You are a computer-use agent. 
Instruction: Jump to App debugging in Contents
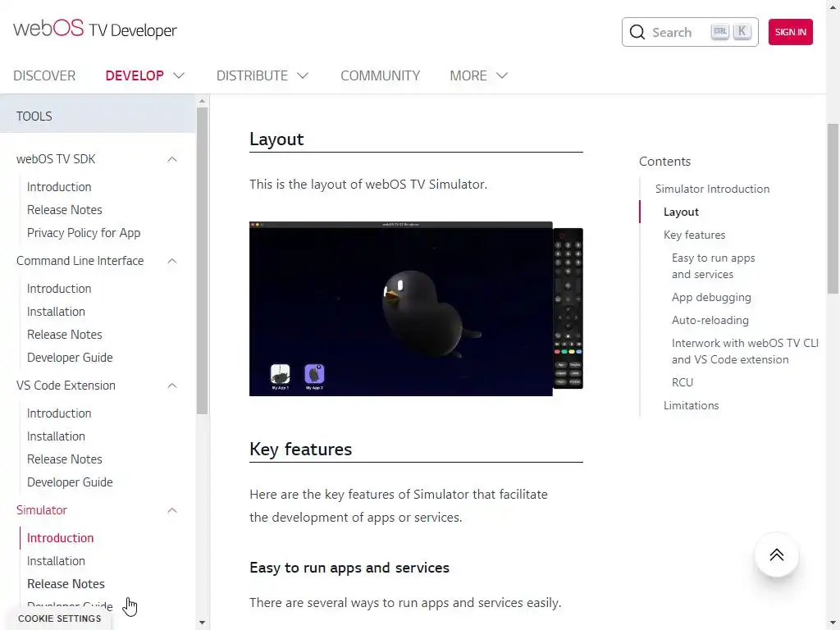tap(711, 297)
